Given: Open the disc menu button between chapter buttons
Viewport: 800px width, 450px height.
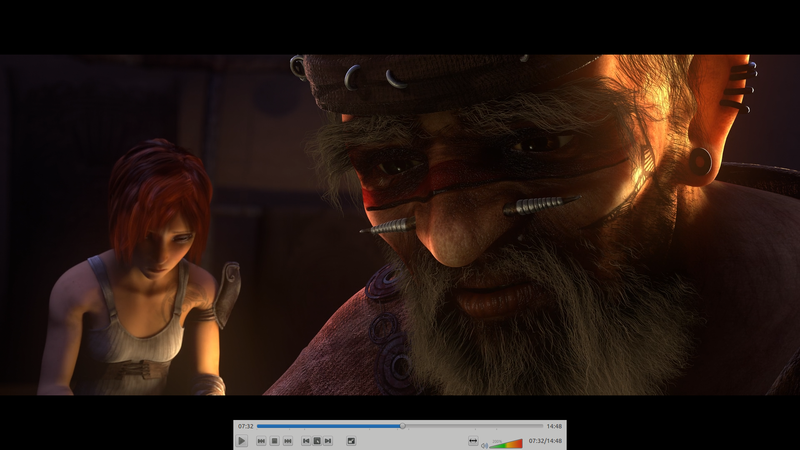Looking at the screenshot, I should (x=317, y=441).
